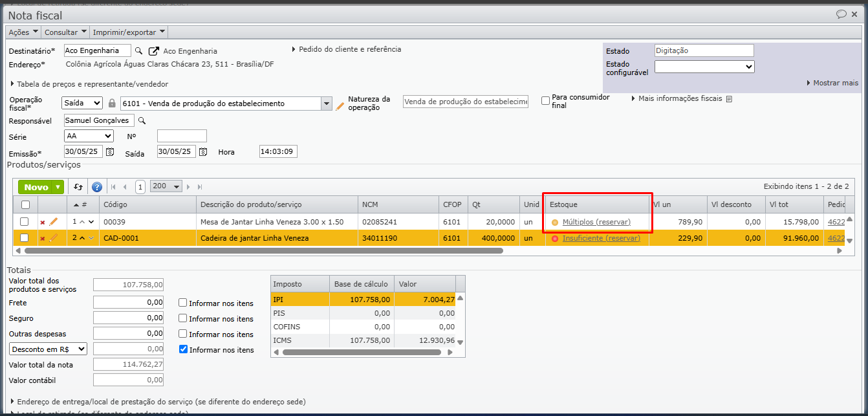
Task: Edit CAD-0001 row using pencil icon
Action: pos(54,238)
